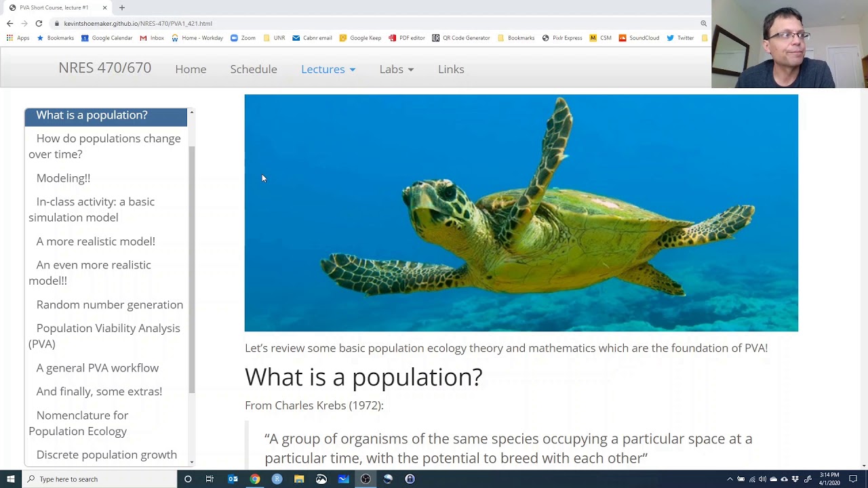The height and width of the screenshot is (488, 868).
Task: Open the Windows Start menu
Action: pos(11,479)
